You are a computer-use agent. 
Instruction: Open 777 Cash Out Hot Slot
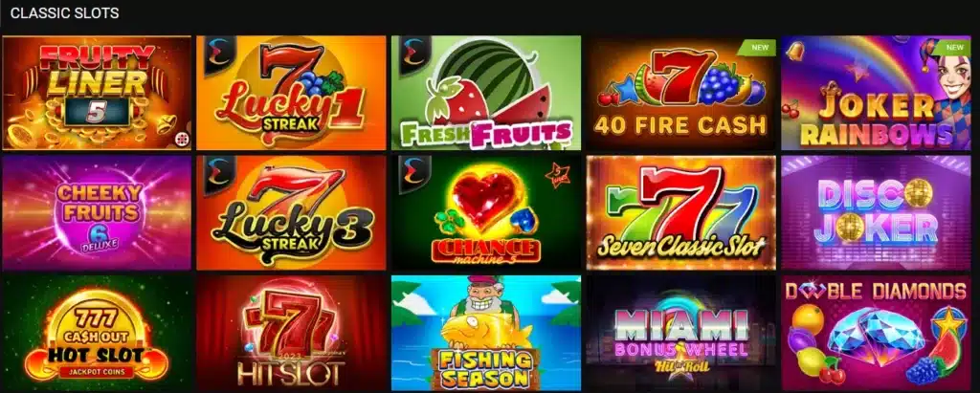click(97, 333)
